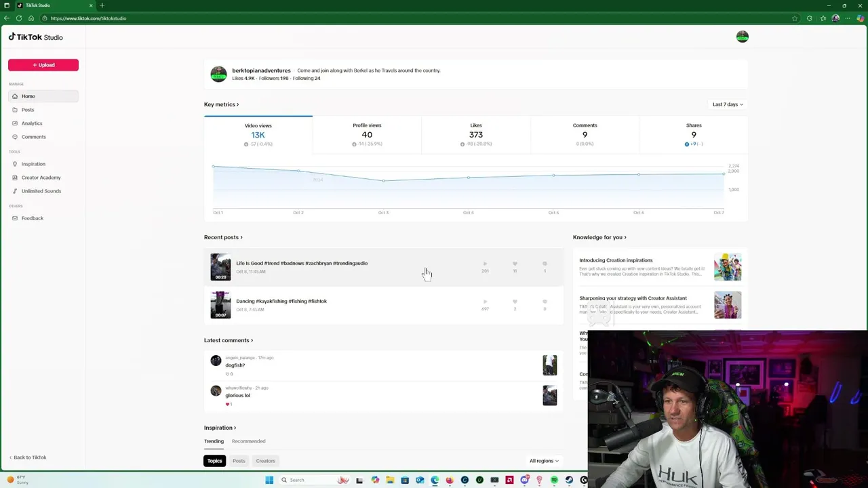
Task: Click the red Upload button
Action: click(x=43, y=65)
